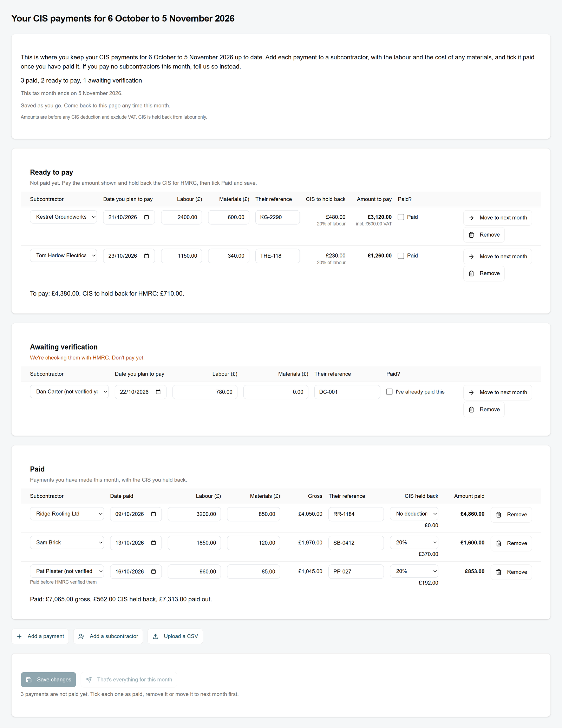Tick Paid checkbox for Tom Harlow Electrical
This screenshot has height=728, width=562.
401,256
